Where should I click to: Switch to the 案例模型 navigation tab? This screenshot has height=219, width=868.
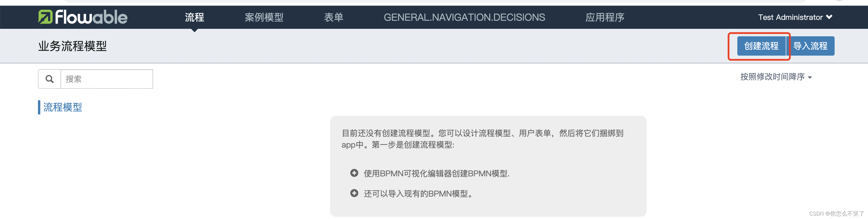pos(264,17)
